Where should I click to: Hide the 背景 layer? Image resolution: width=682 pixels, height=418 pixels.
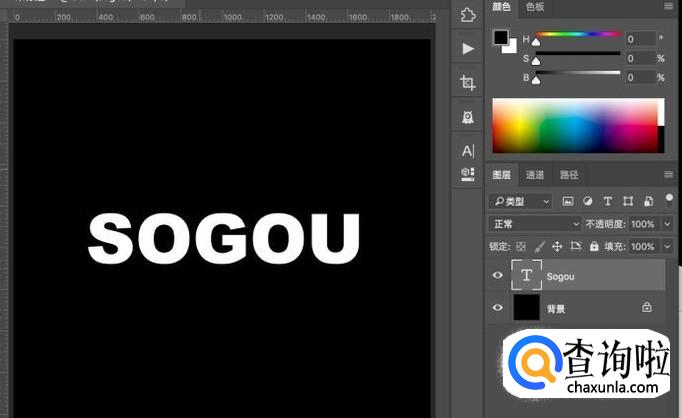[x=498, y=308]
